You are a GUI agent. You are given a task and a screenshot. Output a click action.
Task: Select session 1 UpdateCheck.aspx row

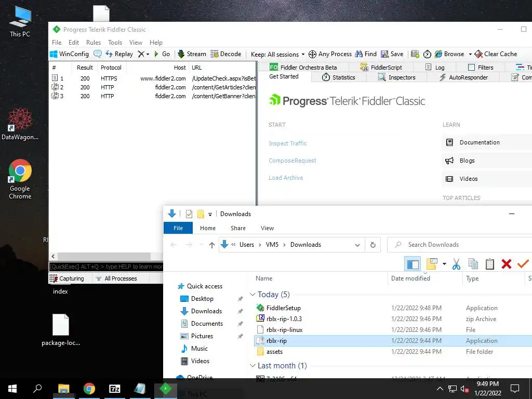tap(153, 78)
